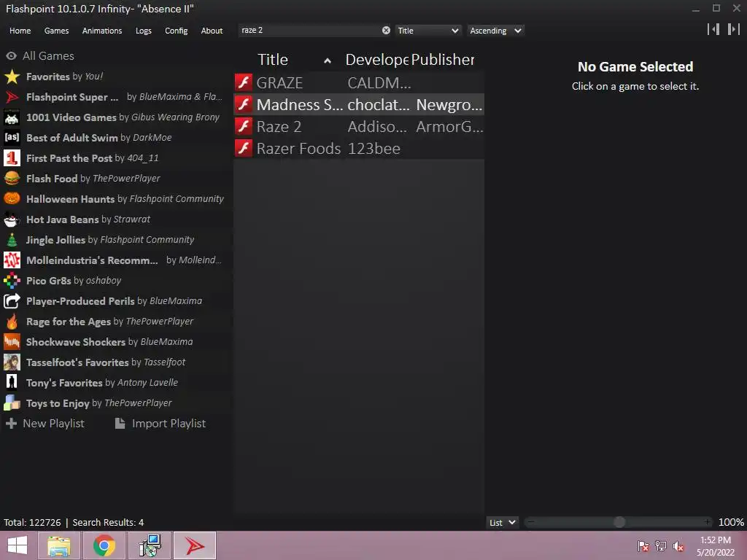Show All Games via eye icon
Viewport: 747px width, 560px height.
click(11, 55)
